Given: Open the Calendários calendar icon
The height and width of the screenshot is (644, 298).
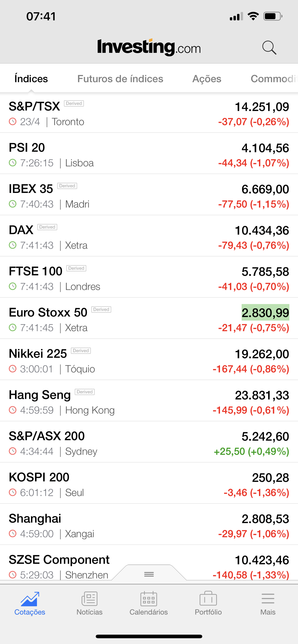Looking at the screenshot, I should 149,599.
